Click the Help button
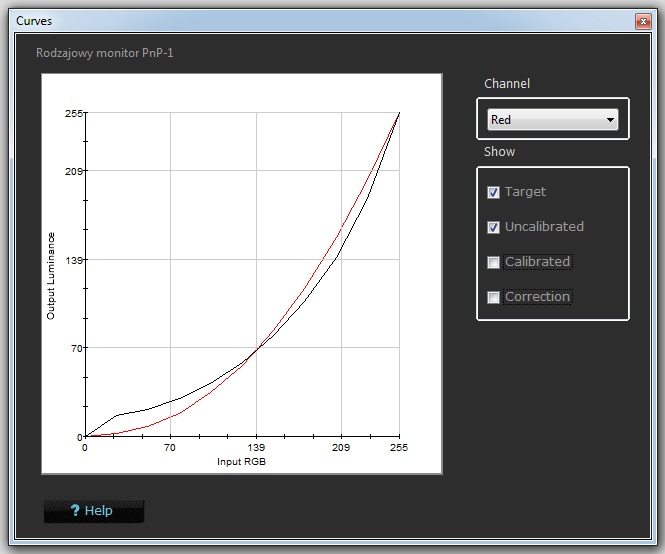Image resolution: width=665 pixels, height=554 pixels. (x=94, y=511)
